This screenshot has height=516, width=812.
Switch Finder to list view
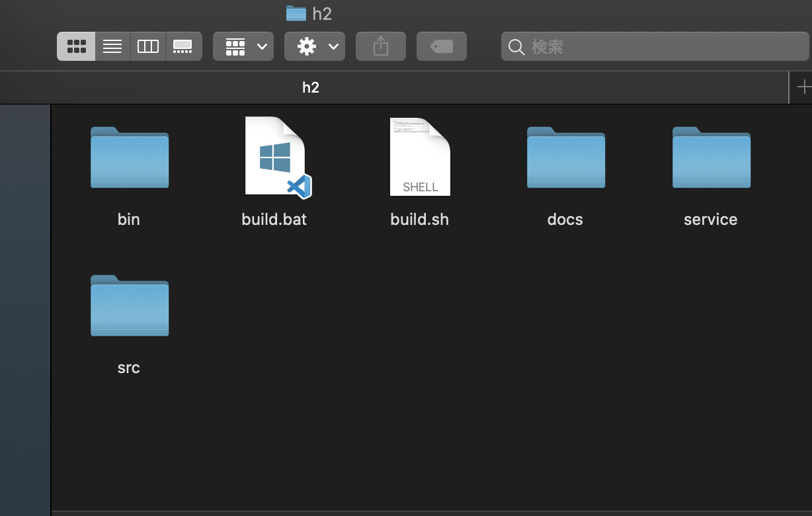(x=112, y=46)
